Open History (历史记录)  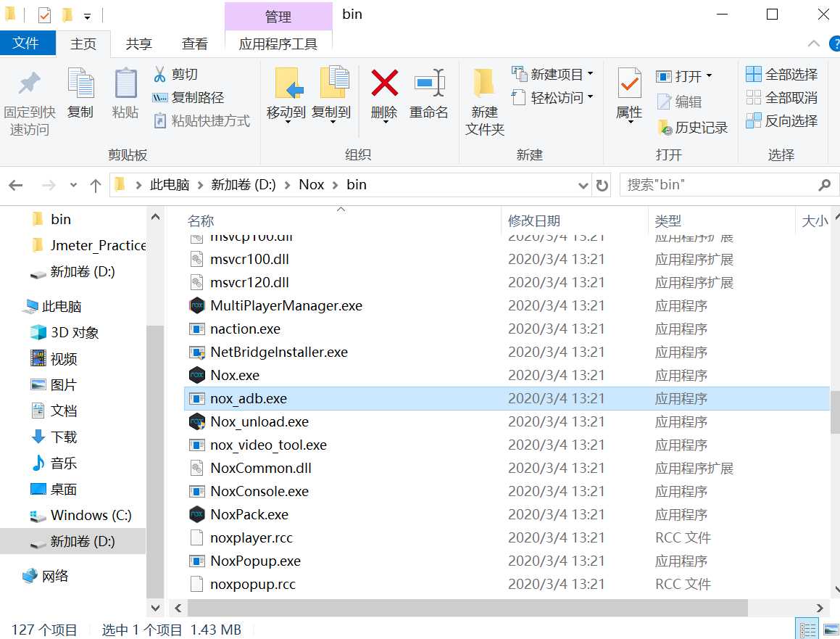[x=692, y=128]
